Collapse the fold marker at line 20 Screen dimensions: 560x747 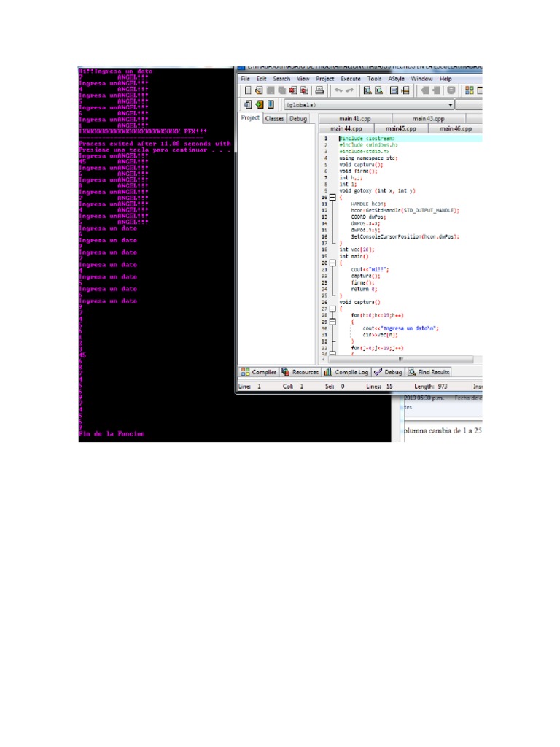coord(332,263)
